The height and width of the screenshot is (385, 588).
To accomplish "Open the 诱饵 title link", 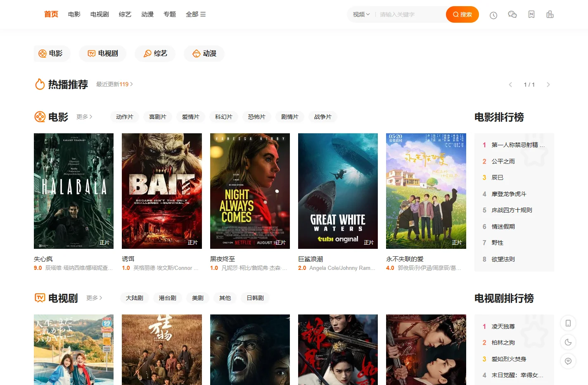I will [128, 259].
